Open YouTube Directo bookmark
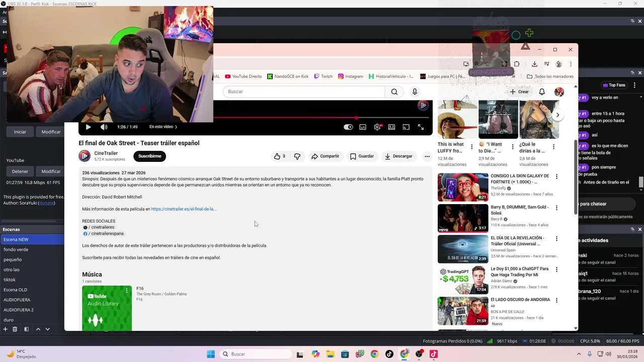 [x=244, y=76]
